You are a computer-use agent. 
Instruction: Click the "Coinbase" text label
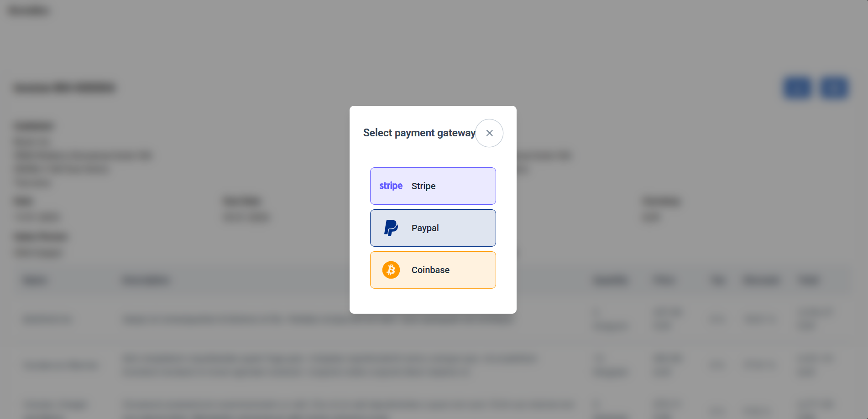click(430, 270)
